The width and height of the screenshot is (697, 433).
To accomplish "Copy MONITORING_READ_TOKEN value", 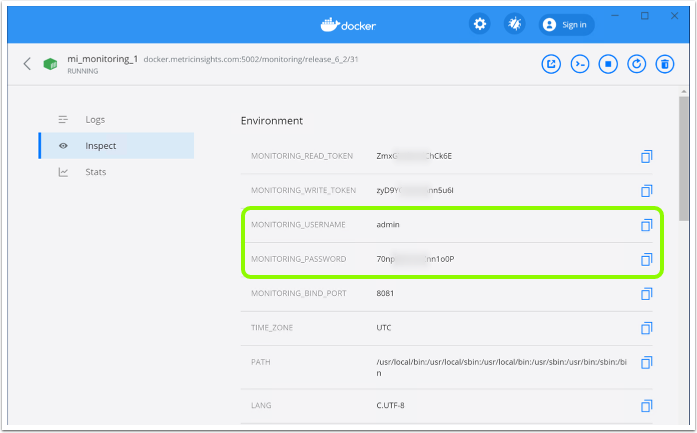I will (646, 156).
